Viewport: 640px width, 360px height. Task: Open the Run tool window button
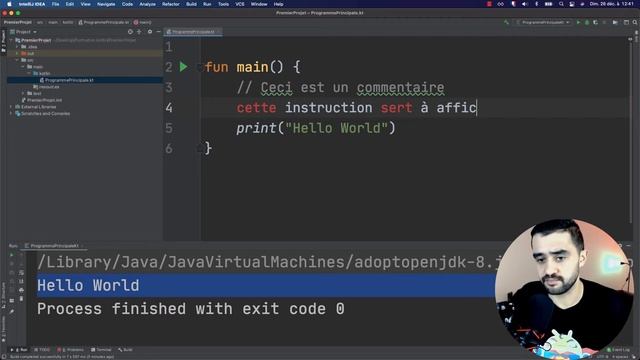(x=19, y=350)
